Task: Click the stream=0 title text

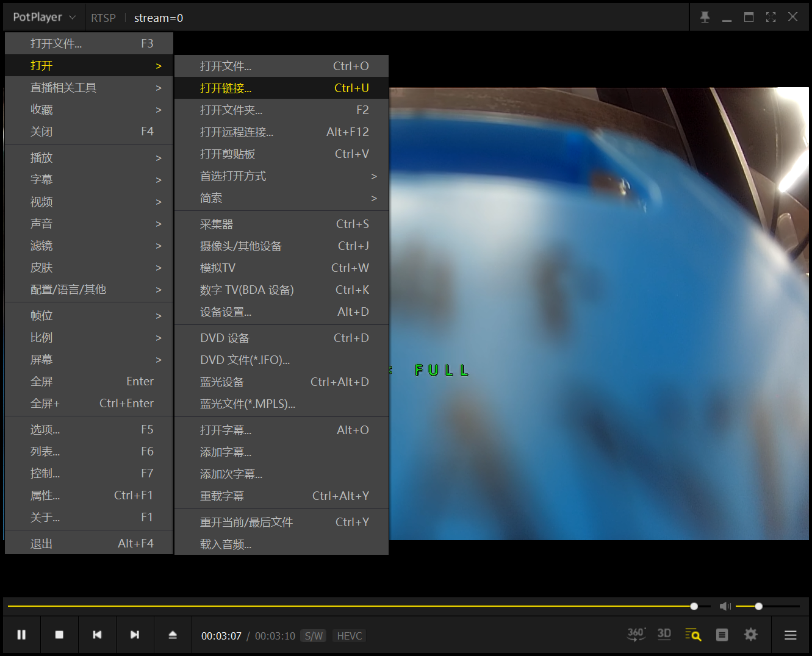Action: (158, 18)
